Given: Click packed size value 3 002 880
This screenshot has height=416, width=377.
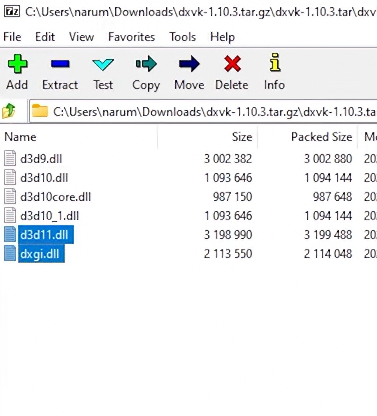Looking at the screenshot, I should (328, 159).
